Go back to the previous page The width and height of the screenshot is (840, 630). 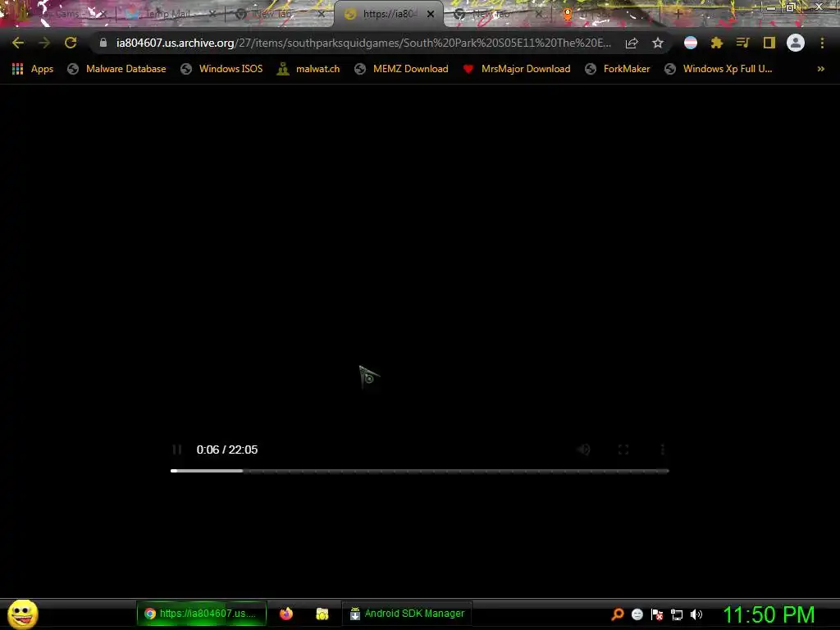[18, 43]
